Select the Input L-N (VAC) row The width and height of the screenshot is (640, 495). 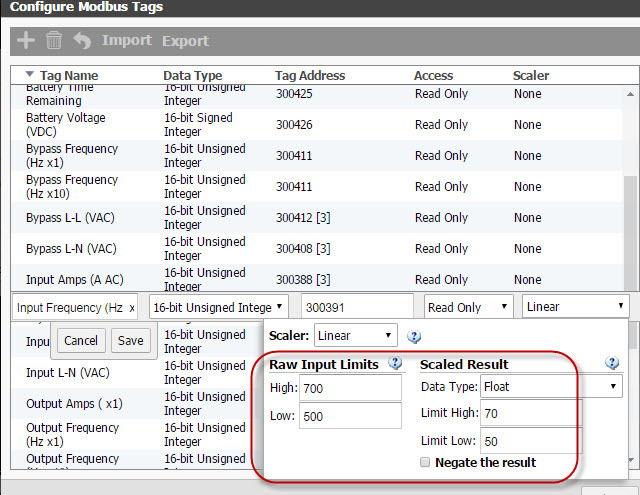coord(138,373)
